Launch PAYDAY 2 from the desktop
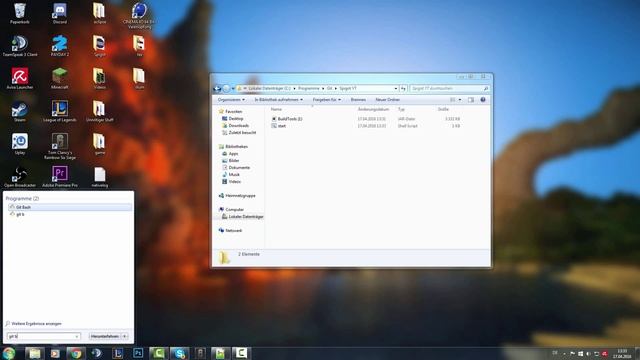640x360 pixels. [60, 46]
